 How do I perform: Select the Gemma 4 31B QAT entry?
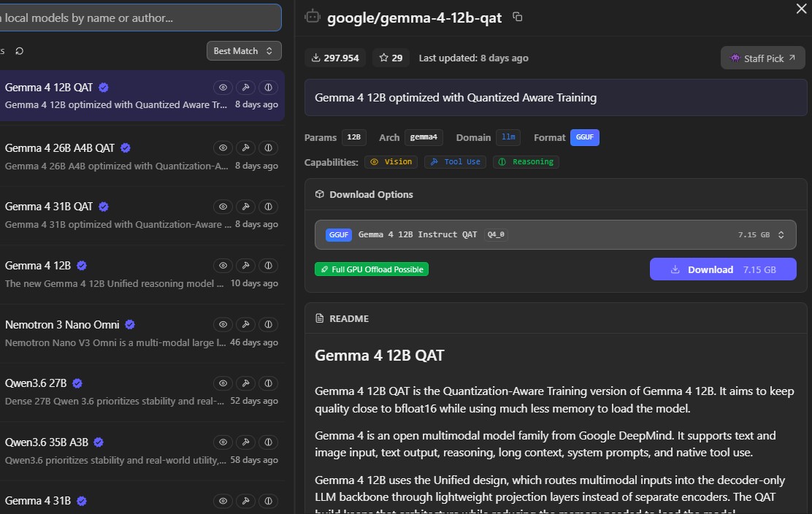(x=142, y=215)
